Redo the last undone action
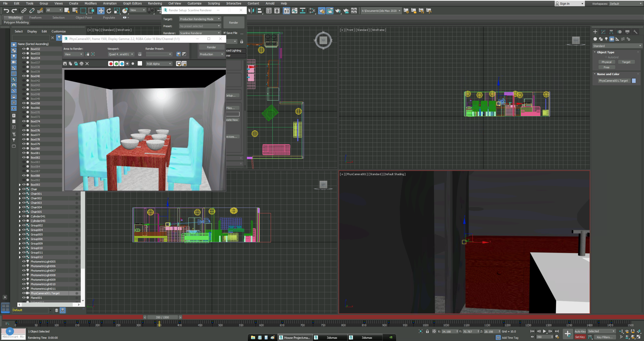 [14, 11]
